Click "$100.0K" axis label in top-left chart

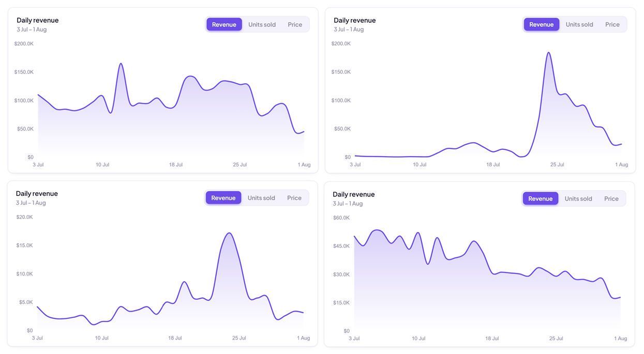click(x=24, y=100)
